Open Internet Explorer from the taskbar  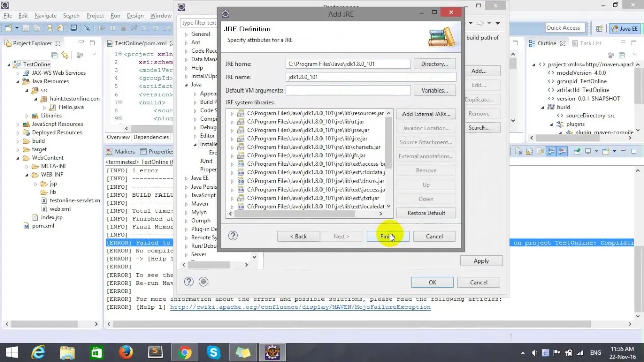coord(38,353)
